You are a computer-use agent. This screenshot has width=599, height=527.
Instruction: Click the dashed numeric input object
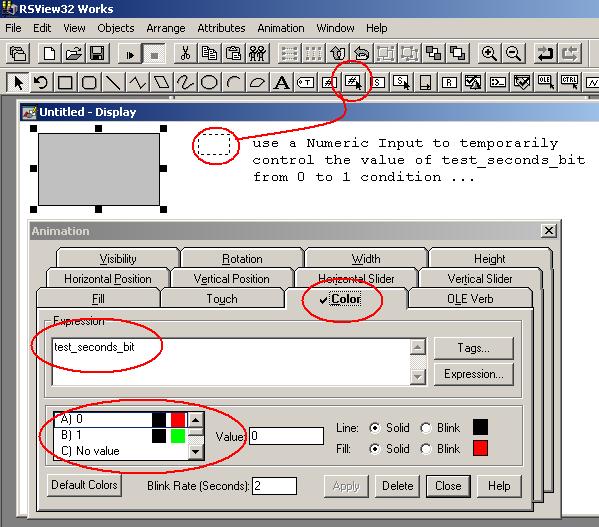pyautogui.click(x=214, y=145)
